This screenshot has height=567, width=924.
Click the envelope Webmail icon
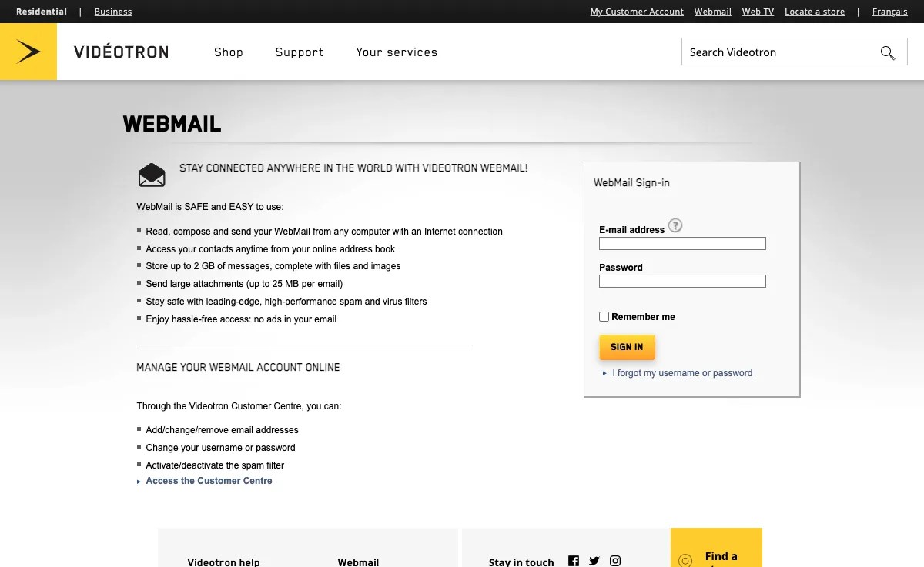[152, 175]
